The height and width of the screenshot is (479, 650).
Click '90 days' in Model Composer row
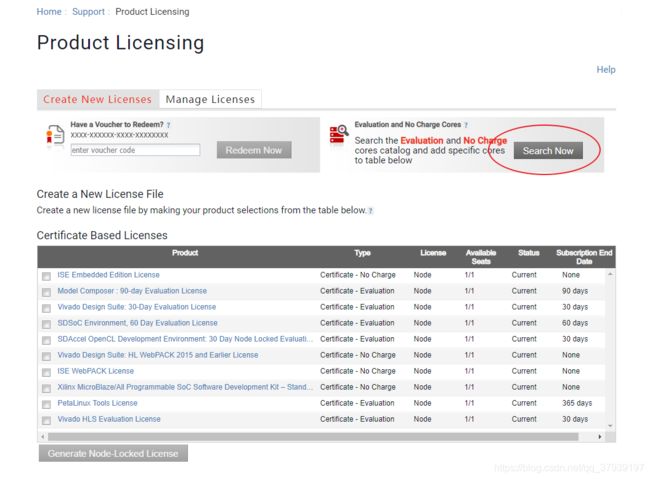coord(575,291)
